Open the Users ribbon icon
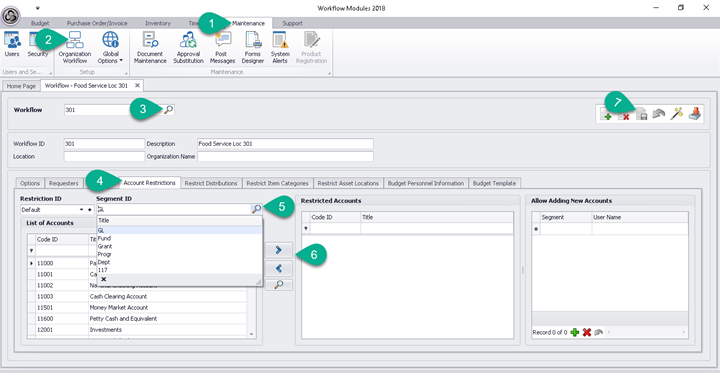The height and width of the screenshot is (373, 720). tap(12, 45)
